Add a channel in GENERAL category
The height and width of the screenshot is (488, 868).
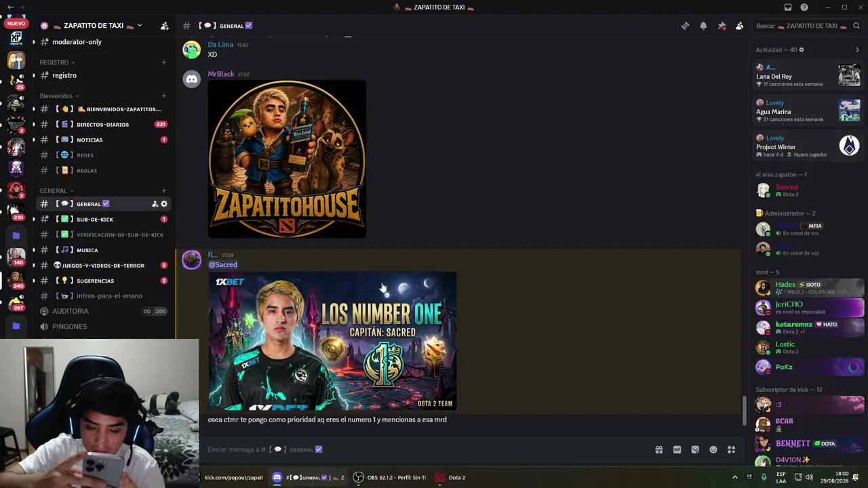163,190
